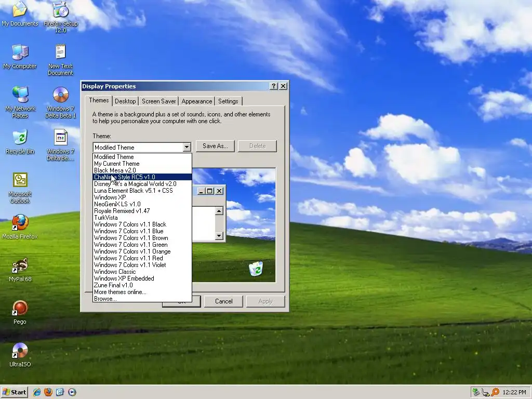Screen dimensions: 532x399
Task: Click the first green system tray icon
Action: click(x=476, y=392)
